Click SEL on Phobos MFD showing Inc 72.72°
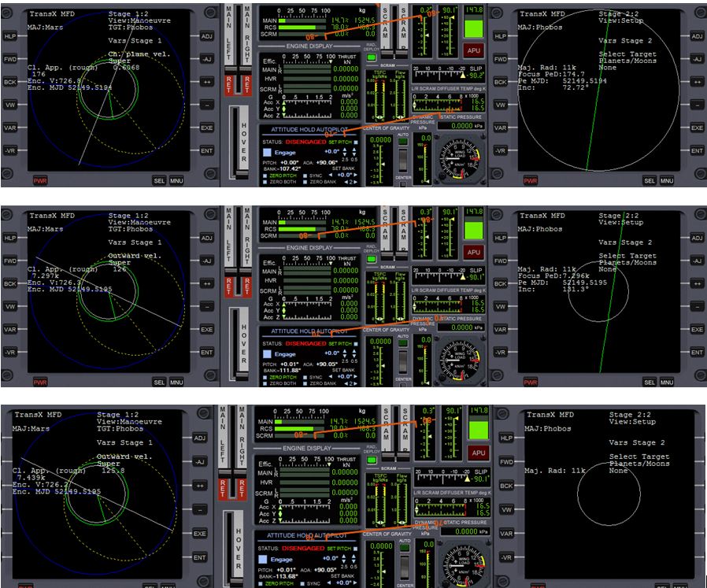Screen dimensions: 707x588 tap(650, 181)
